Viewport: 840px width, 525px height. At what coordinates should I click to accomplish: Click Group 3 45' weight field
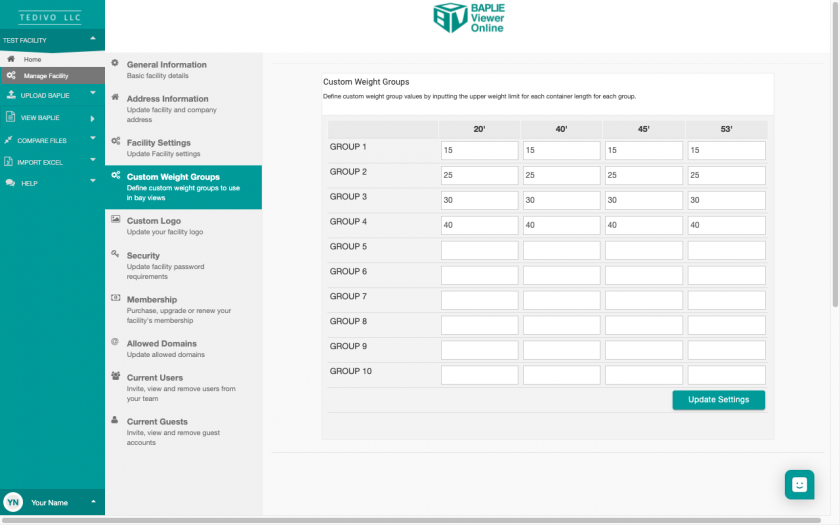click(x=644, y=200)
